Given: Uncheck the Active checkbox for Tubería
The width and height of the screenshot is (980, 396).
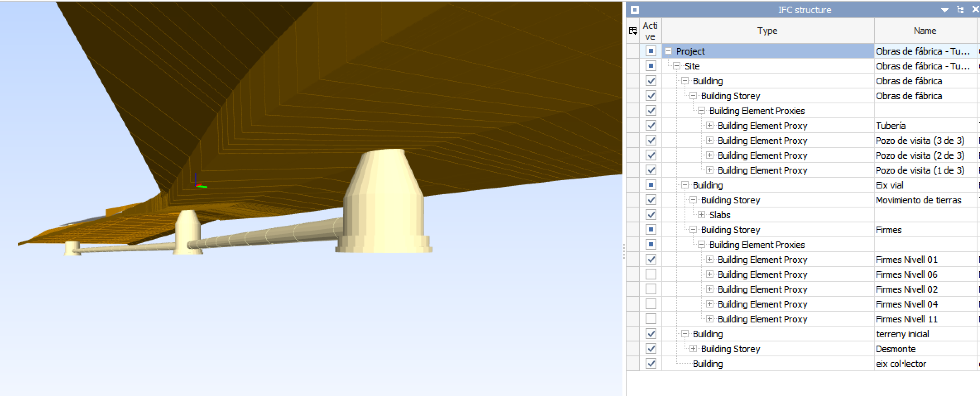Looking at the screenshot, I should pos(651,125).
